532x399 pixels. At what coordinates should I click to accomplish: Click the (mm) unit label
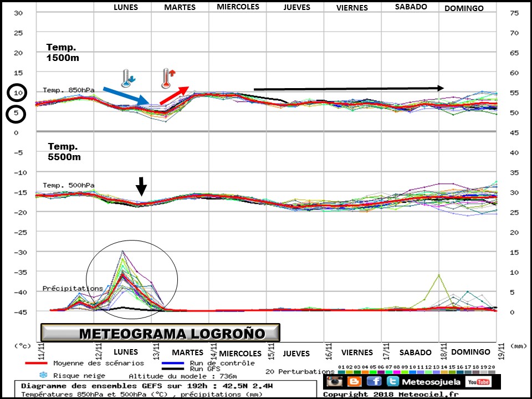(518, 346)
